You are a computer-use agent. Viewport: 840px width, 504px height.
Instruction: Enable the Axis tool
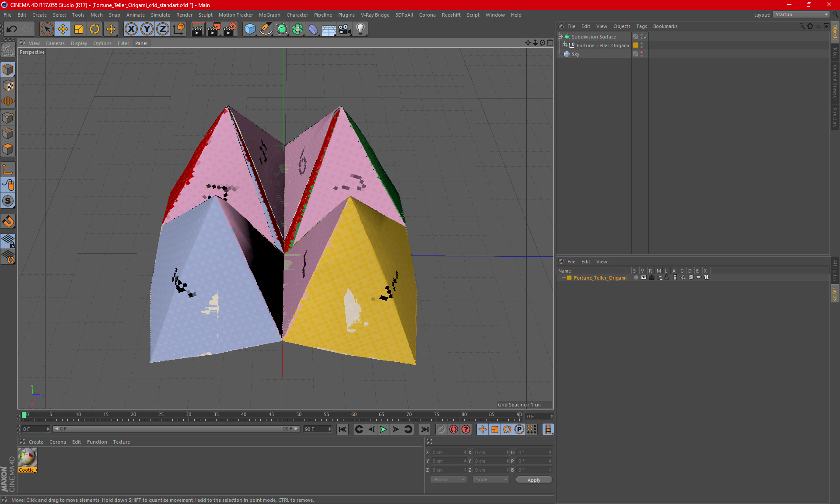[8, 169]
